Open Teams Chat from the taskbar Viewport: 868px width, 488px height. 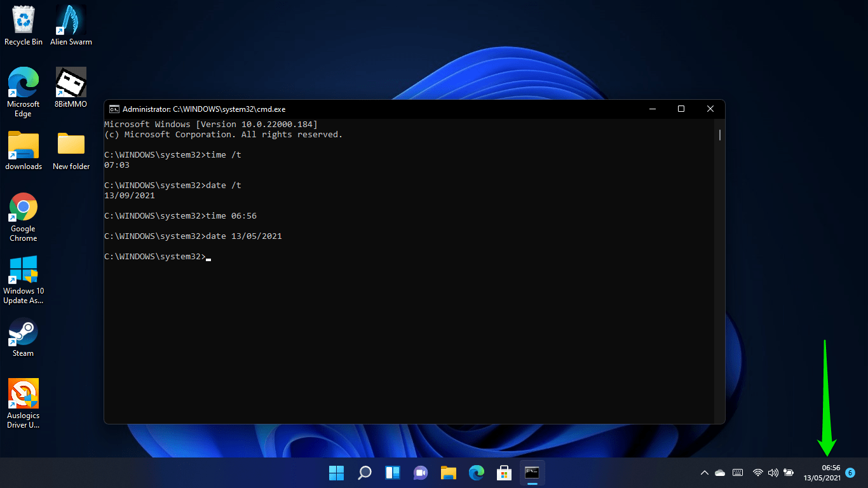420,473
